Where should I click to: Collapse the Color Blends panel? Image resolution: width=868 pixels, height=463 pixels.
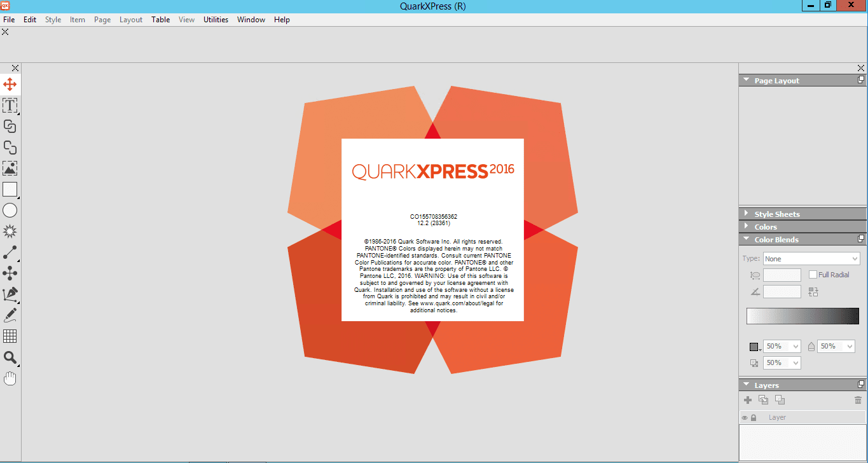[747, 240]
